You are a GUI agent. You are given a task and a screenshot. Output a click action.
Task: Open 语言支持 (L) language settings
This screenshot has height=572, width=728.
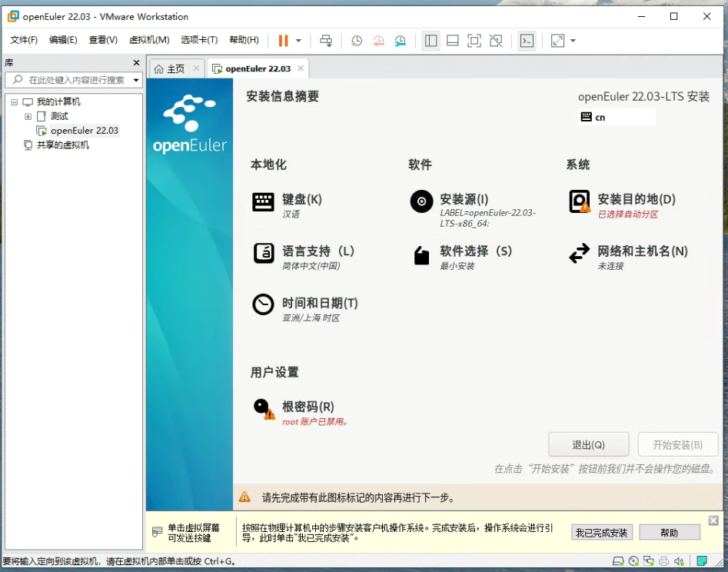(304, 256)
